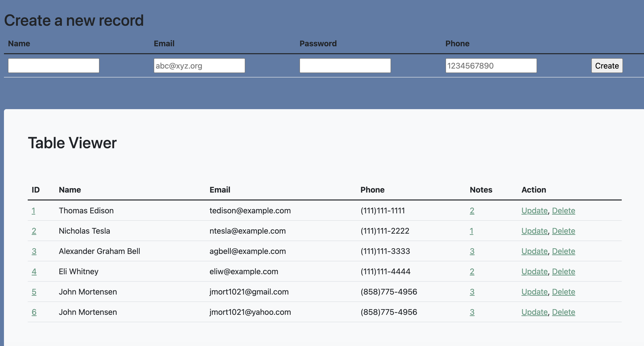Click the Phone field showing 1234567890

pos(491,66)
